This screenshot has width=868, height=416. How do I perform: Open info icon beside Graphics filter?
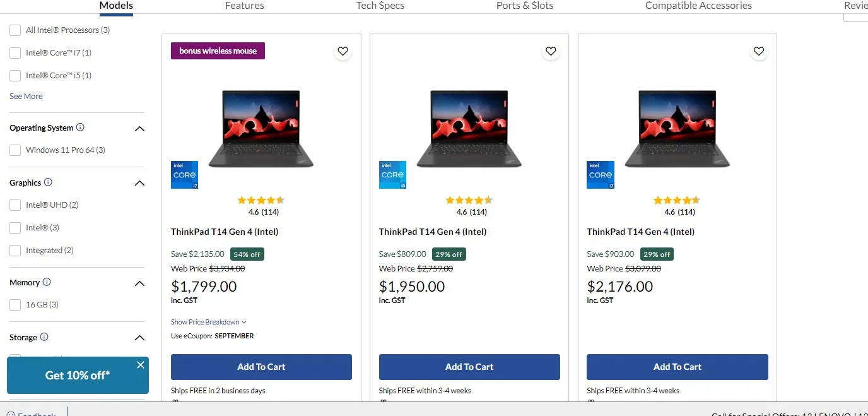click(x=48, y=182)
